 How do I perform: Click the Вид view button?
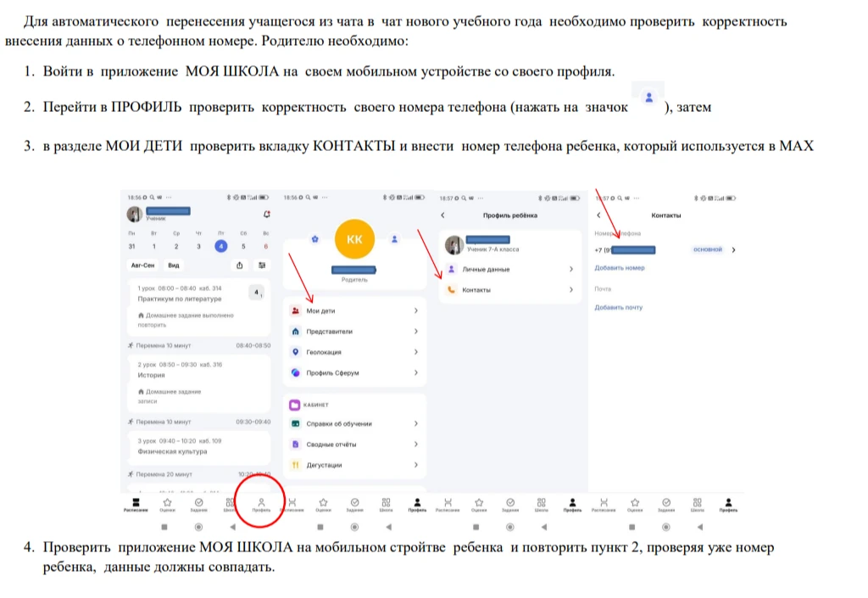tap(174, 265)
